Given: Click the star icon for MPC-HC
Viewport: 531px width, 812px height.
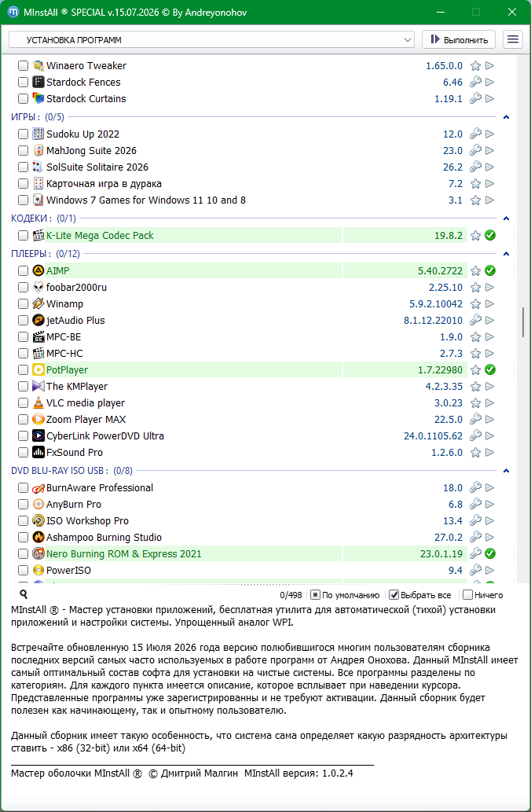Looking at the screenshot, I should [x=475, y=354].
